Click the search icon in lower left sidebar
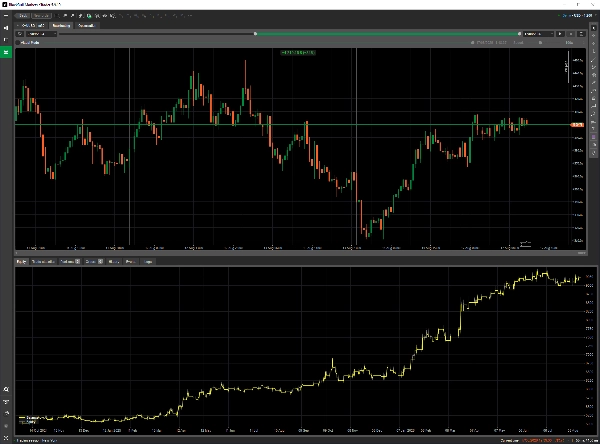This screenshot has height=444, width=600. [x=6, y=389]
